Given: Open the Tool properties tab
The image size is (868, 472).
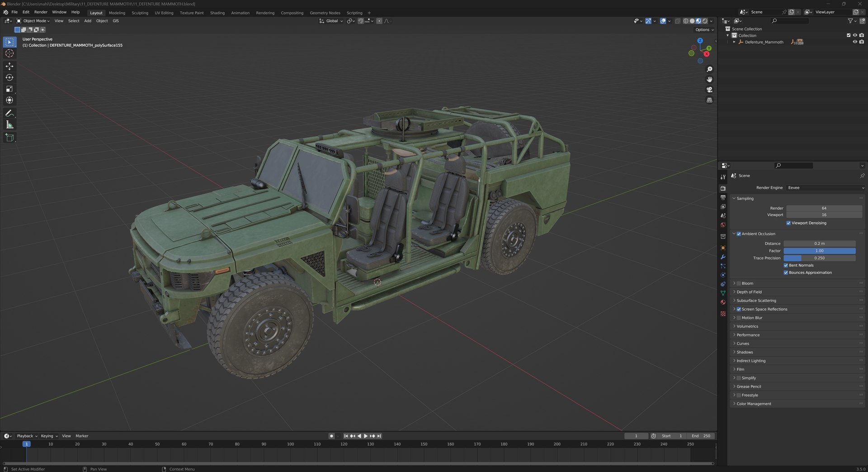Looking at the screenshot, I should pos(723,177).
